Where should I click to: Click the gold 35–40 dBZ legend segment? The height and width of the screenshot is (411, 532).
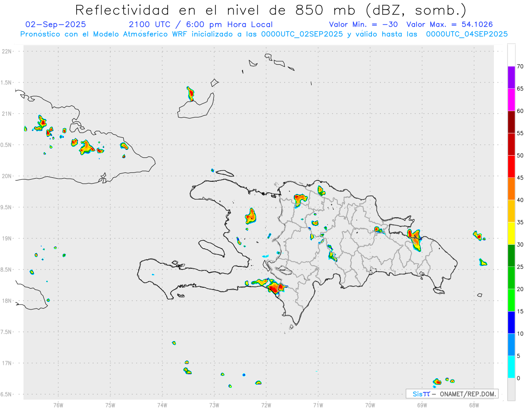511,211
